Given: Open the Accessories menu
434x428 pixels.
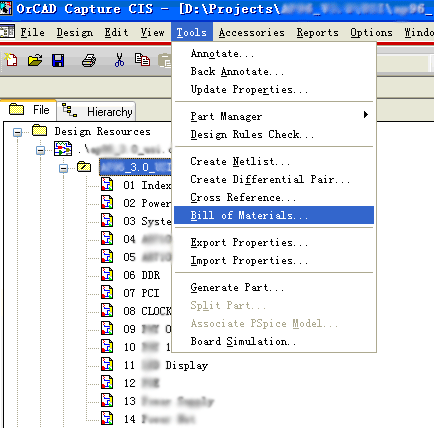Looking at the screenshot, I should (x=252, y=32).
